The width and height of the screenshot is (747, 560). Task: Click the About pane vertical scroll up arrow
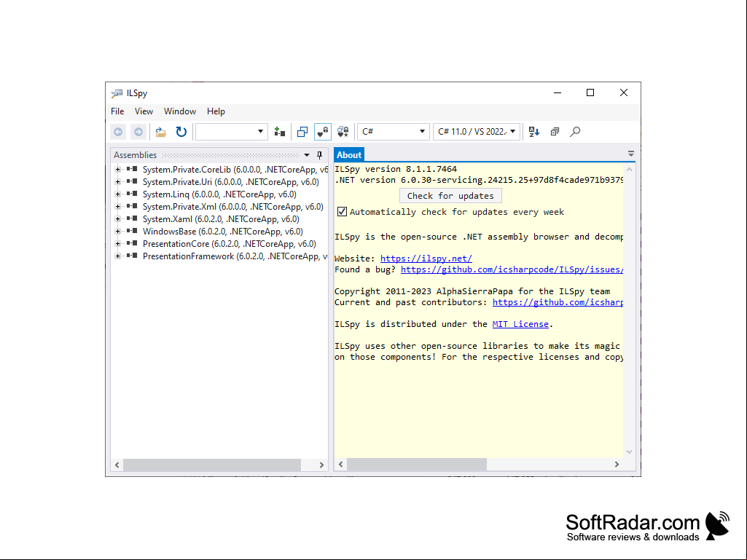click(x=629, y=170)
